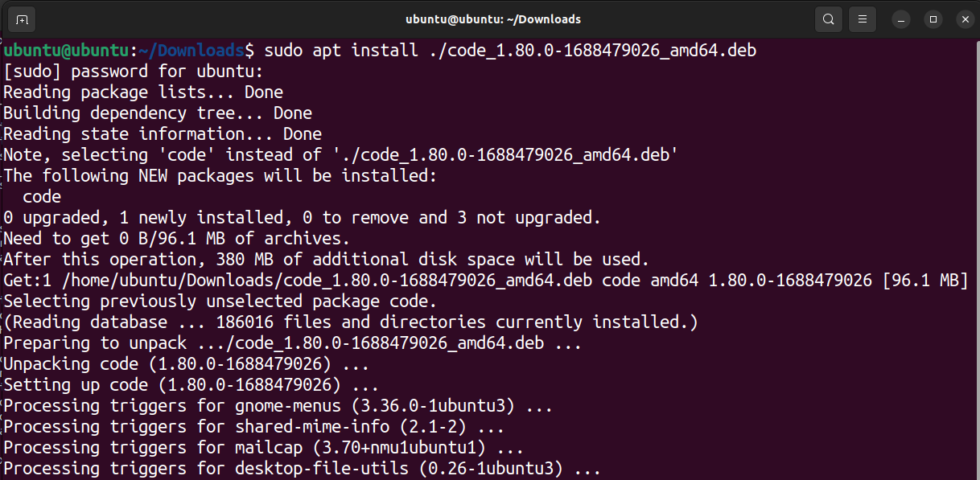Open the hamburger menu in the header bar

tap(862, 18)
